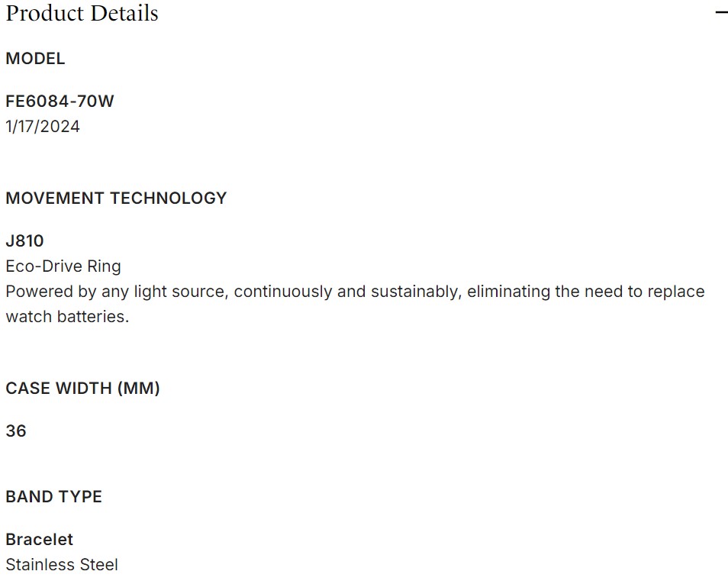Click model number FE6084-70W
Viewport: 728px width, 584px height.
60,102
